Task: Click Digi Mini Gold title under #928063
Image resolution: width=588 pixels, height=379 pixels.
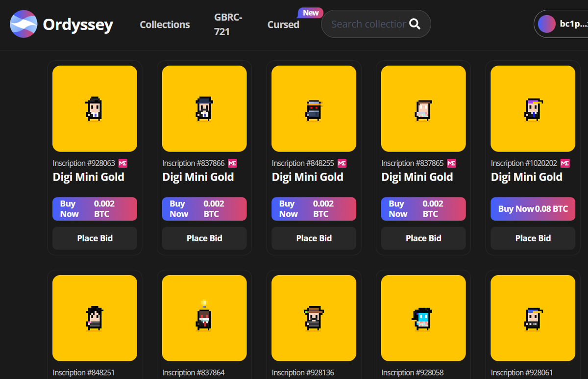Action: click(x=89, y=177)
